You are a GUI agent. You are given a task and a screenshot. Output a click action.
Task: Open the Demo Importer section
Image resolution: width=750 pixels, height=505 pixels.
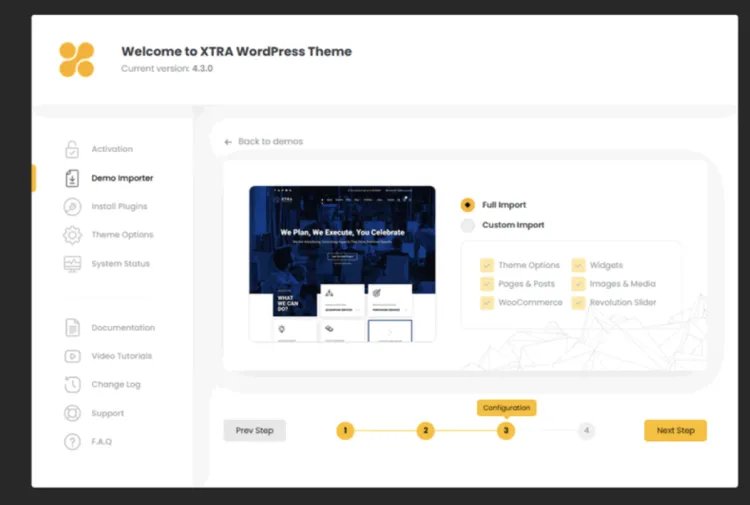click(122, 178)
